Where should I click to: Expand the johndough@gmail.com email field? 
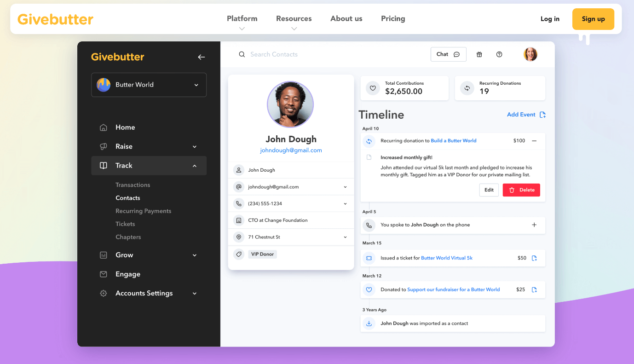coord(345,187)
